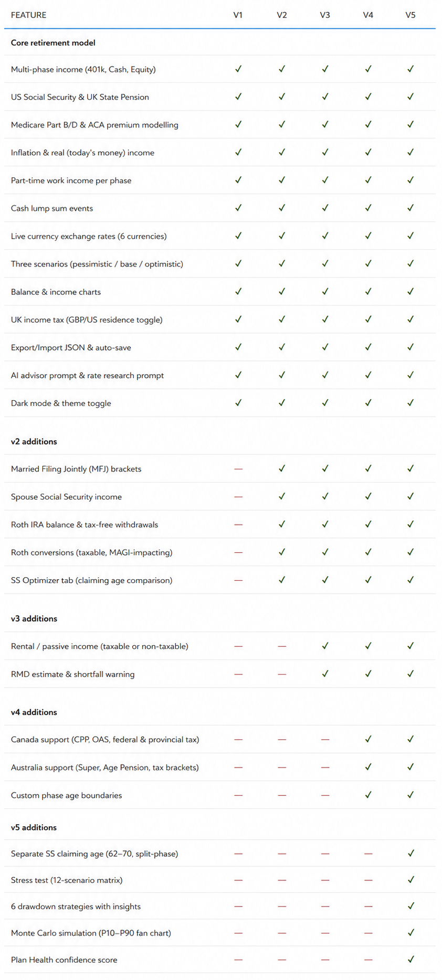Click V5 checkmark for Monte Carlo simulation row
442x980 pixels.
tap(411, 932)
